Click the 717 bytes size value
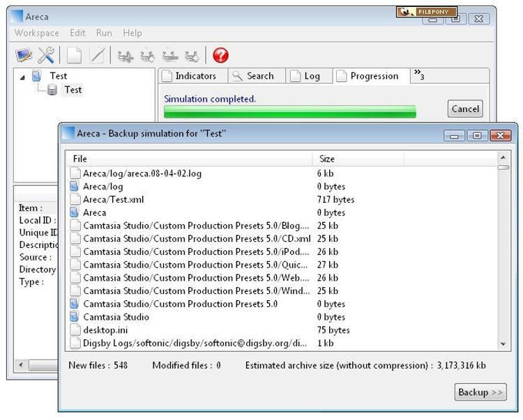The image size is (523, 420). (335, 199)
